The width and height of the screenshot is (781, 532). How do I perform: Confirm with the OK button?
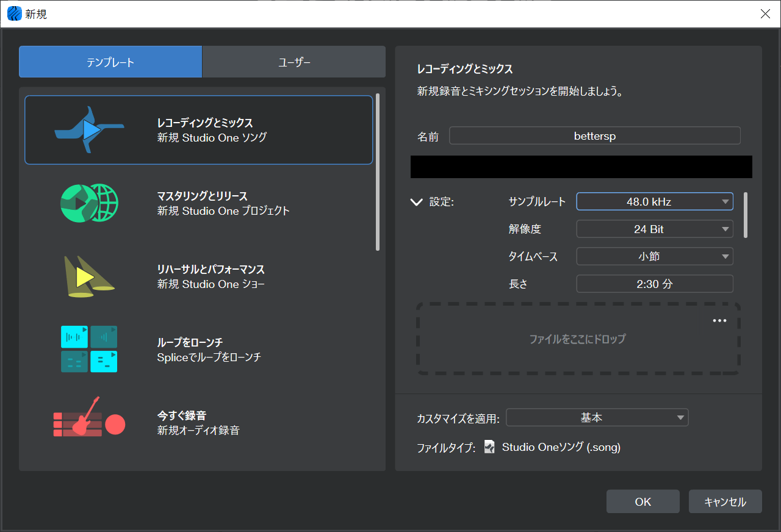pyautogui.click(x=643, y=501)
